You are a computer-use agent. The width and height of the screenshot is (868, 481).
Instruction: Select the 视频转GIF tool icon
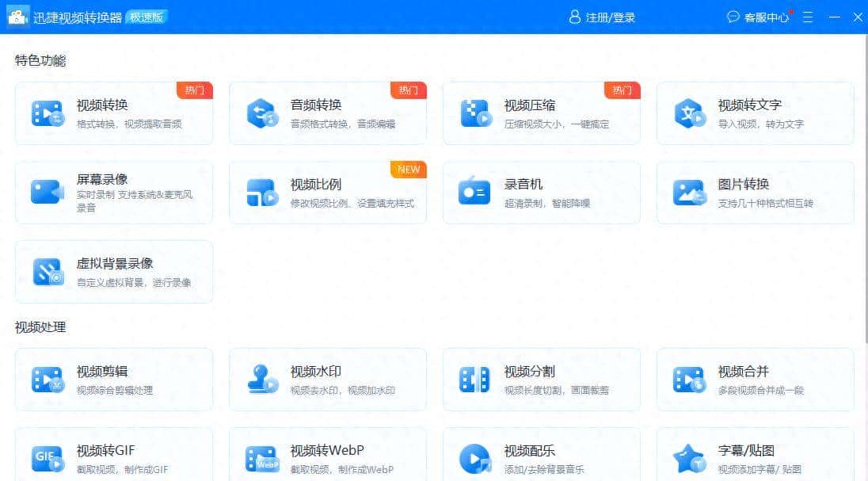pyautogui.click(x=45, y=458)
